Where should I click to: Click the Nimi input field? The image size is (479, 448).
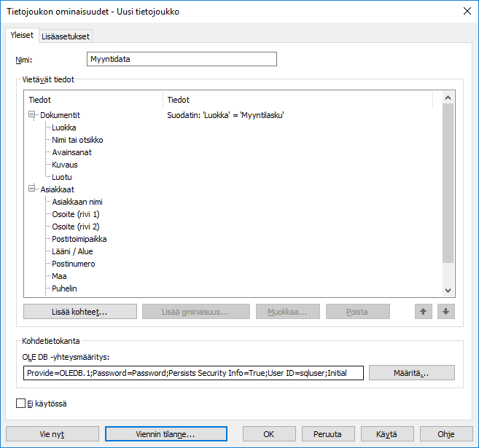click(x=182, y=60)
